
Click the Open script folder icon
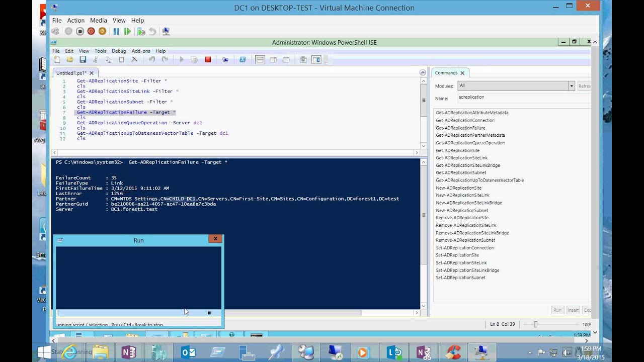70,60
